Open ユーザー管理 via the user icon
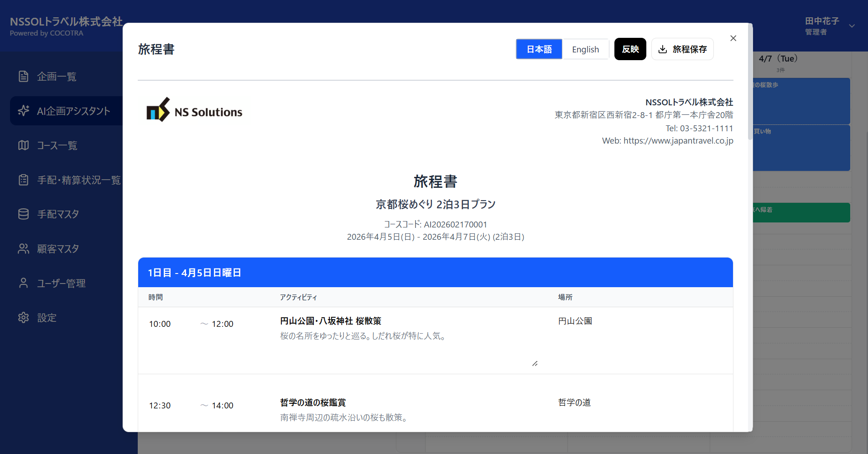Image resolution: width=868 pixels, height=454 pixels. pos(23,283)
